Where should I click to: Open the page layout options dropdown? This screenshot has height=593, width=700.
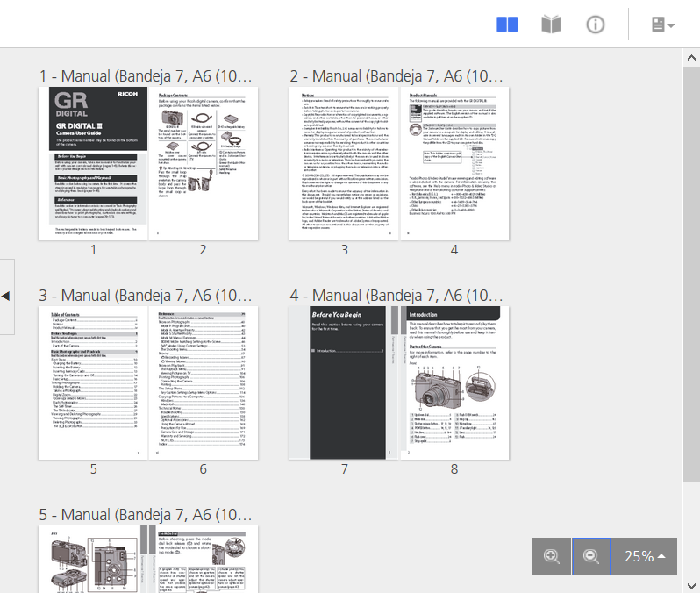(x=662, y=25)
